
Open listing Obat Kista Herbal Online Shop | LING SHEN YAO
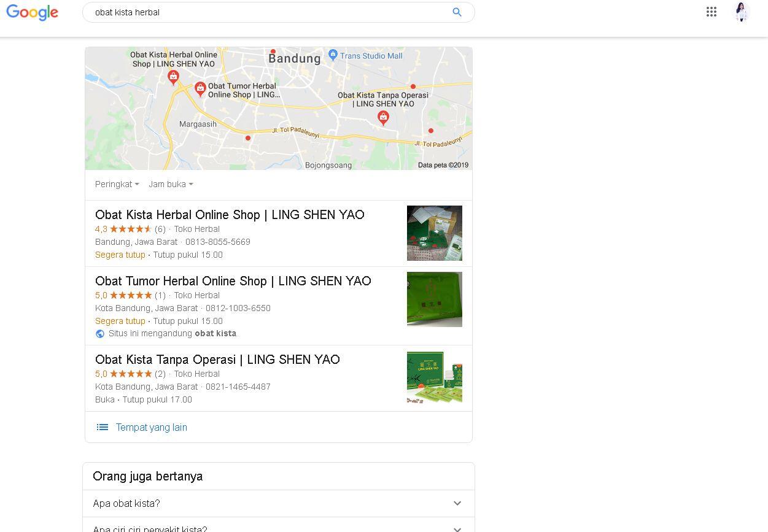(230, 215)
